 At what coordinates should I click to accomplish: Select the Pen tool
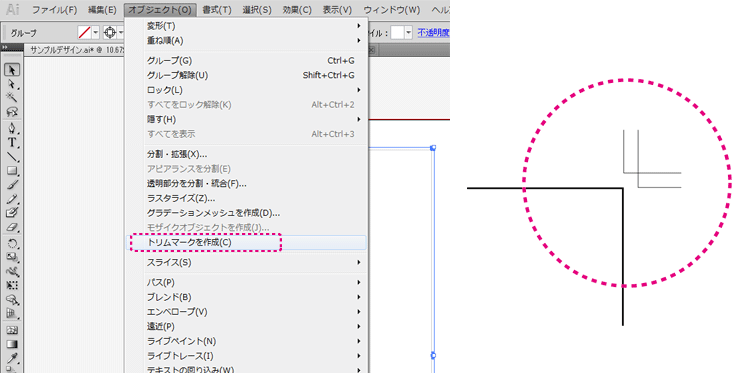(x=12, y=128)
